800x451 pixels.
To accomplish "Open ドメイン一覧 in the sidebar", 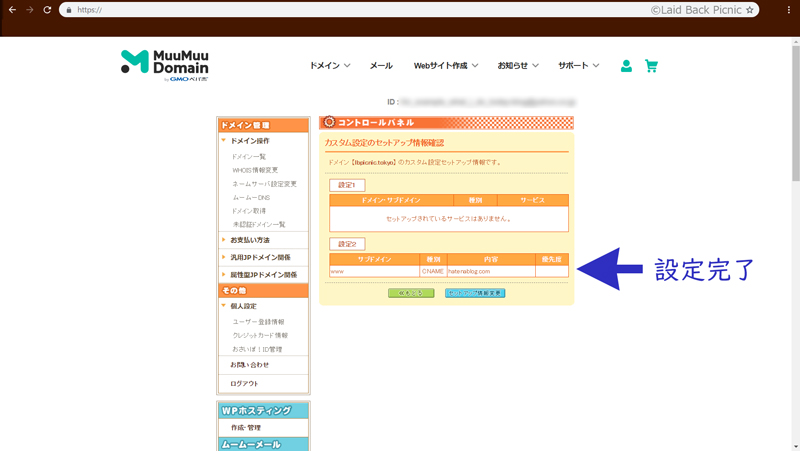I will click(248, 157).
